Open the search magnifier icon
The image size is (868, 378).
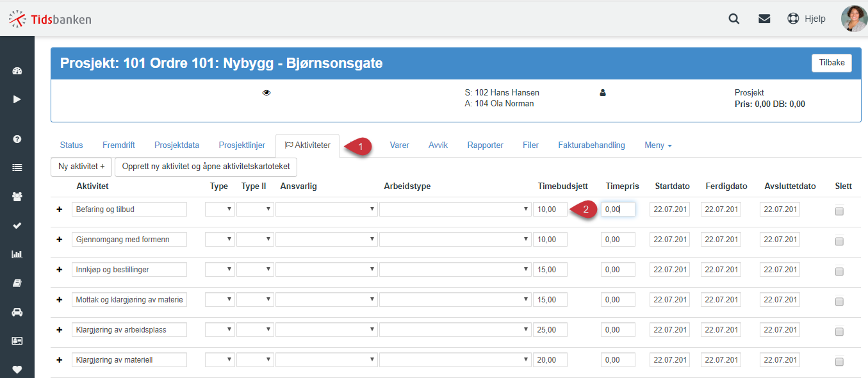click(734, 19)
